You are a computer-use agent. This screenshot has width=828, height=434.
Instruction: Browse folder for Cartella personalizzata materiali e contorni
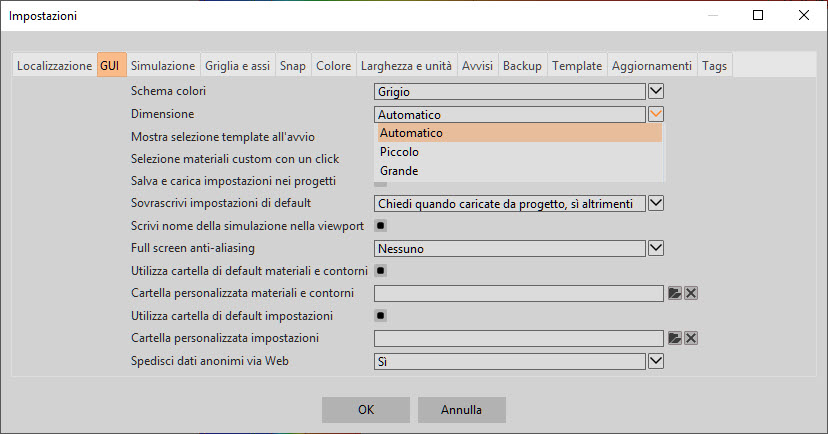click(675, 293)
